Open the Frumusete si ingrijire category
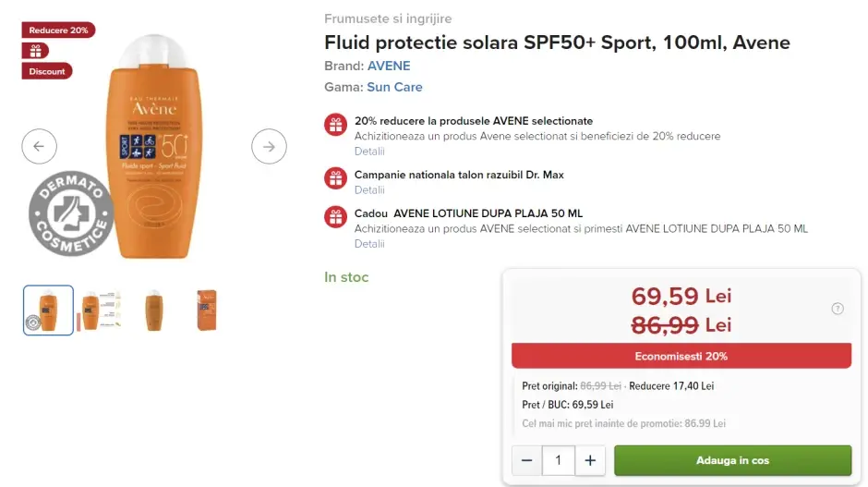Image resolution: width=868 pixels, height=487 pixels. point(388,18)
